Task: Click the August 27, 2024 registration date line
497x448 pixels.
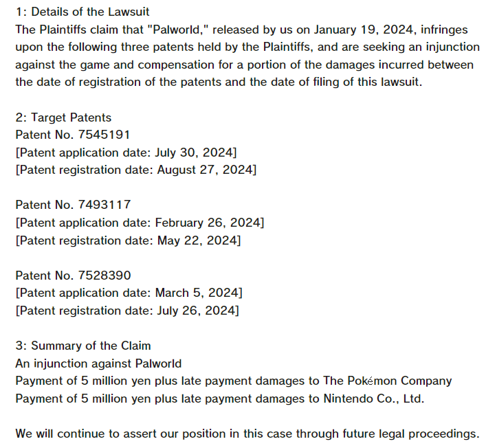Action: point(135,170)
